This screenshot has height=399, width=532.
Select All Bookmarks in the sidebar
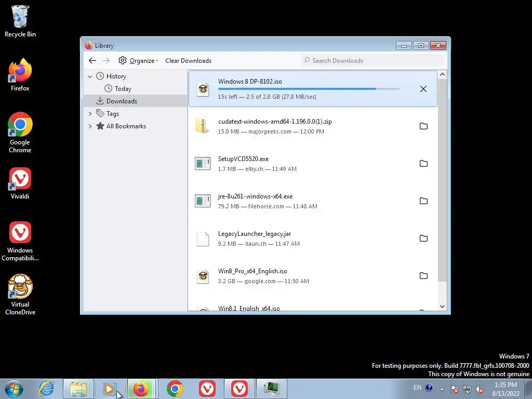(x=126, y=126)
